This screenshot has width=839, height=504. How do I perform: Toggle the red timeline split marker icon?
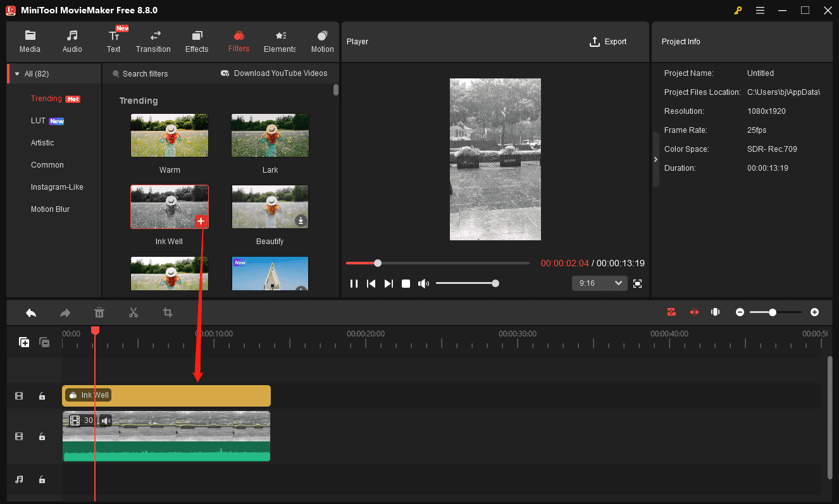point(694,312)
